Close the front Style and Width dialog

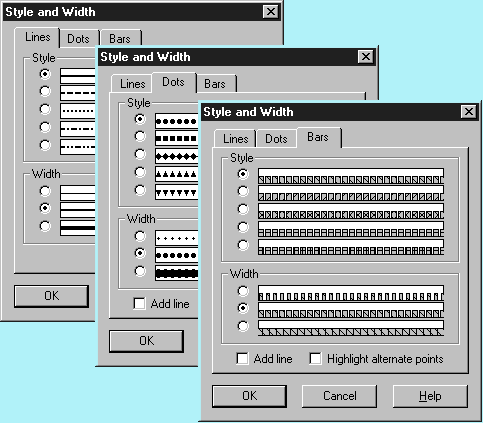point(469,112)
